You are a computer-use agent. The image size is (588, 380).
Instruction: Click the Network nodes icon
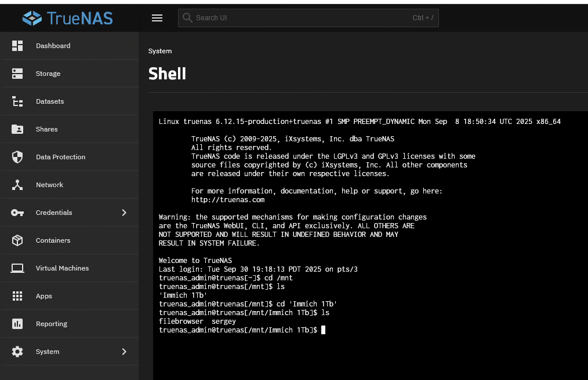click(x=17, y=185)
